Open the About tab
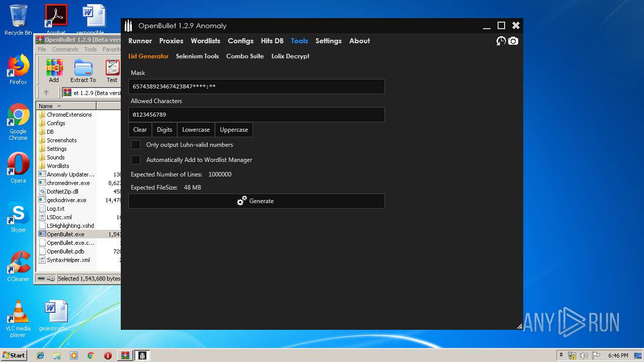The width and height of the screenshot is (644, 362). [x=359, y=41]
